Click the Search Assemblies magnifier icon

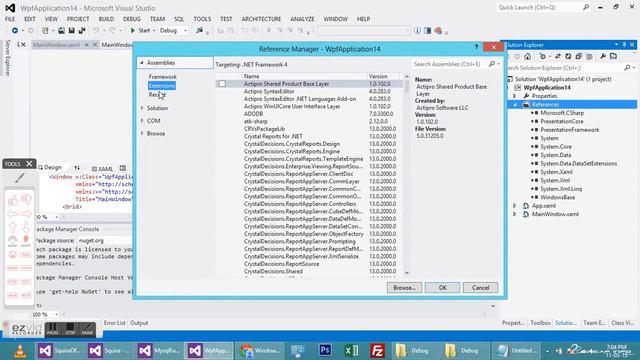click(492, 64)
